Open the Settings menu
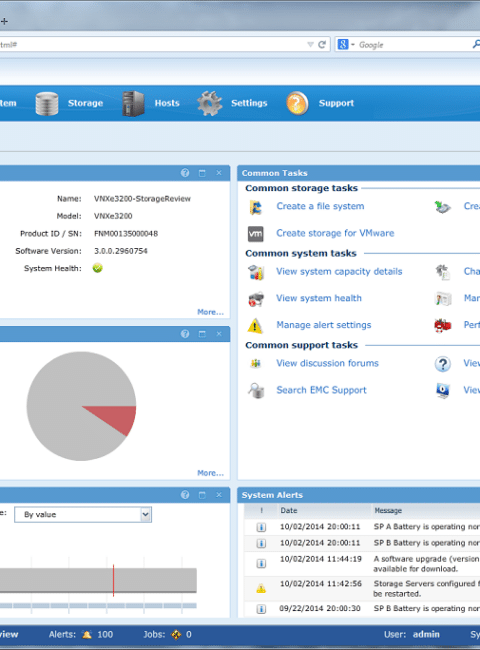Image resolution: width=480 pixels, height=650 pixels. [x=249, y=103]
